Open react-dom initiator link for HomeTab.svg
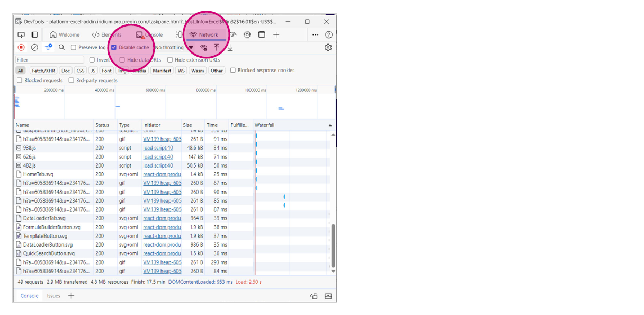644x315 pixels. [162, 174]
